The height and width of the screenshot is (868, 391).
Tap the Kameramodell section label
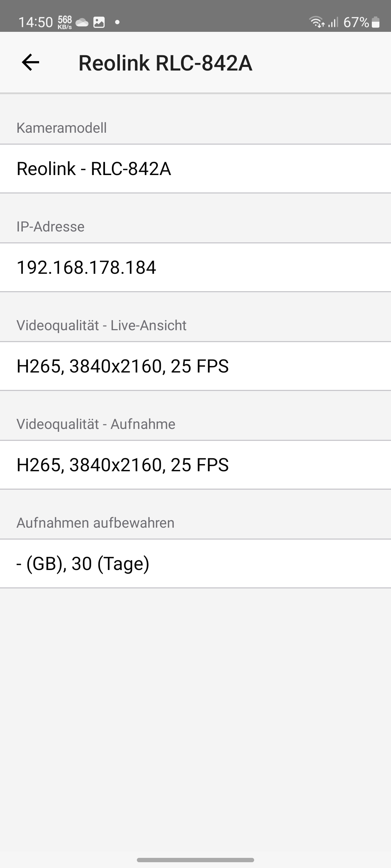pyautogui.click(x=62, y=128)
